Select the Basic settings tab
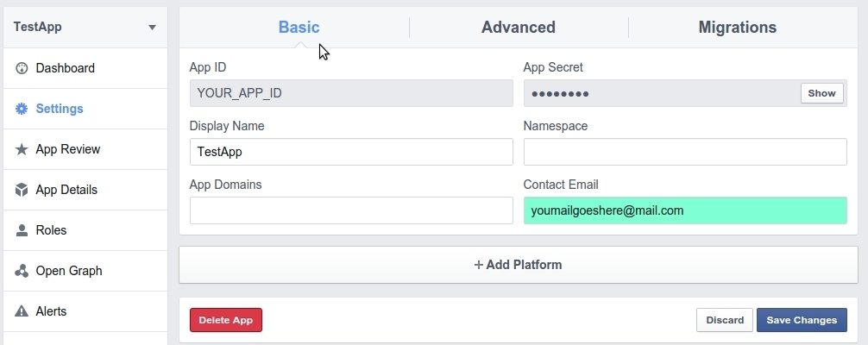The height and width of the screenshot is (345, 868). [299, 28]
